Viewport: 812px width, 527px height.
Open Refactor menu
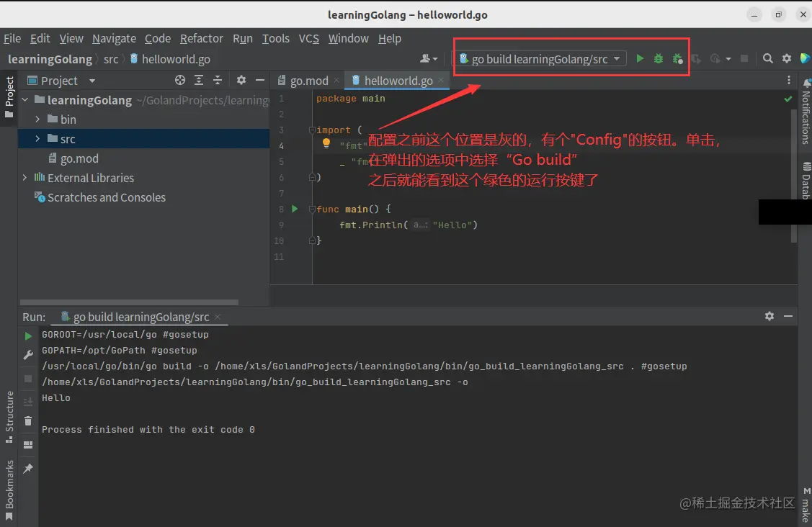click(202, 38)
